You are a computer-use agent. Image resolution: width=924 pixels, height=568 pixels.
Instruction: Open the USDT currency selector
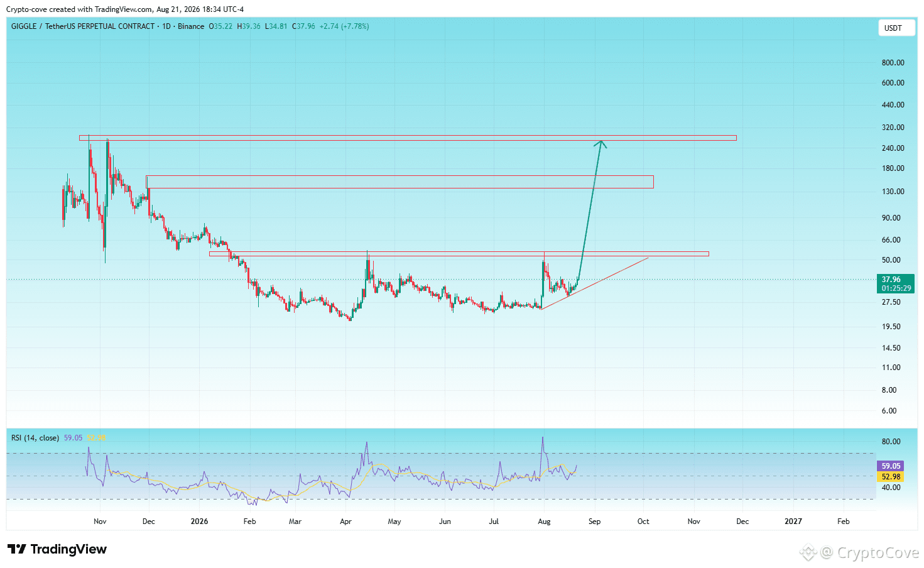click(896, 28)
